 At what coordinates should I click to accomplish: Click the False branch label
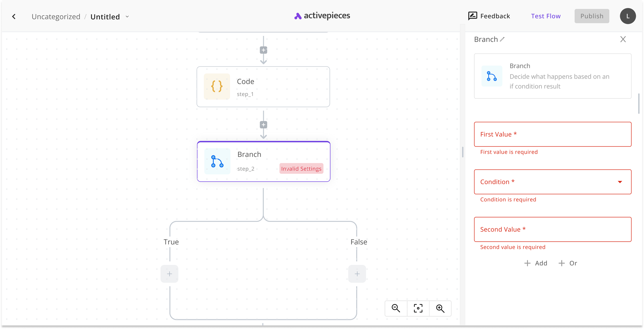click(x=359, y=242)
